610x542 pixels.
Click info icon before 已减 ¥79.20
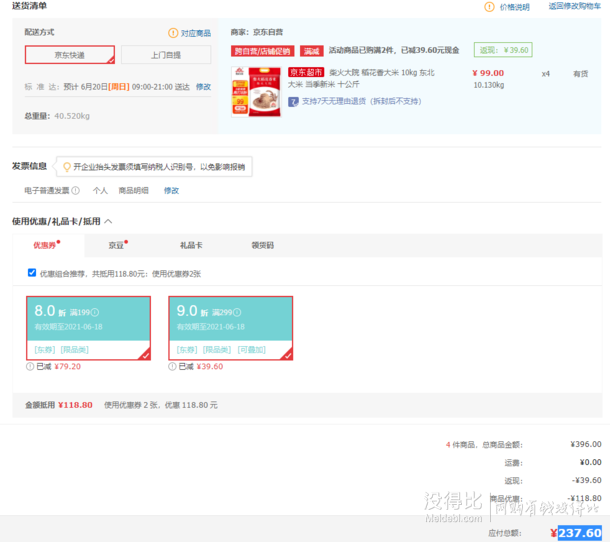[x=30, y=366]
